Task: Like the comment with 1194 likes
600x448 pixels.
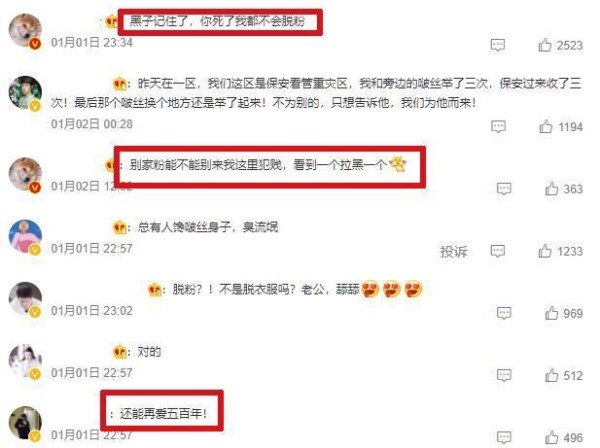Action: (x=546, y=126)
